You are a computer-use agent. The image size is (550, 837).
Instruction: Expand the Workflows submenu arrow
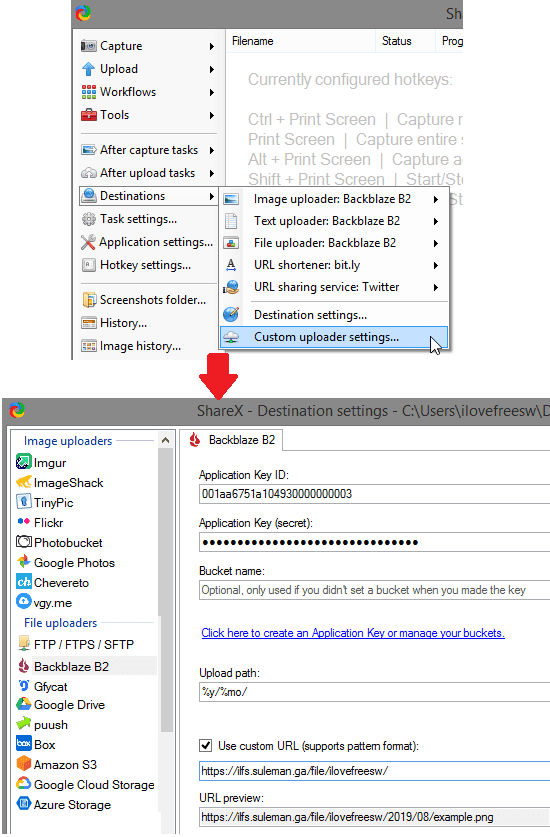(x=211, y=92)
